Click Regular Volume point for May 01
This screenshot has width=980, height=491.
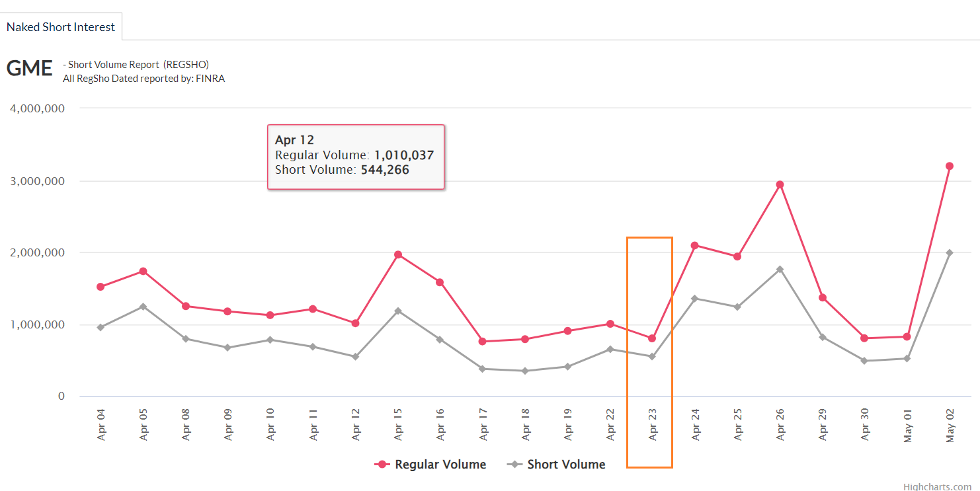(907, 337)
